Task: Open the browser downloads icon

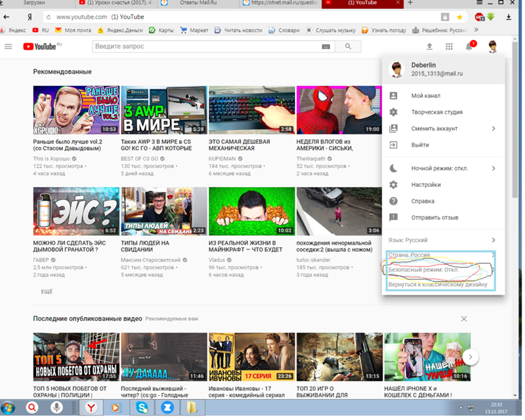Action: click(508, 17)
